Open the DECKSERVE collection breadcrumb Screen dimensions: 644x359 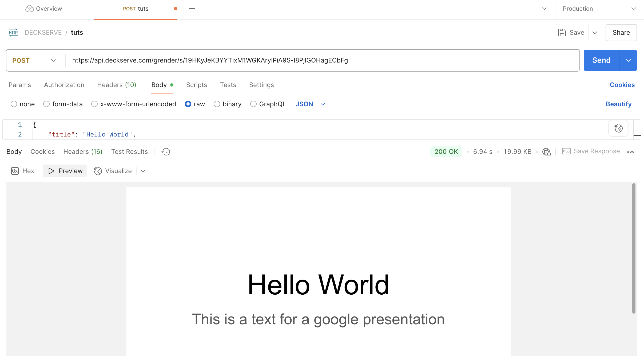[x=43, y=33]
